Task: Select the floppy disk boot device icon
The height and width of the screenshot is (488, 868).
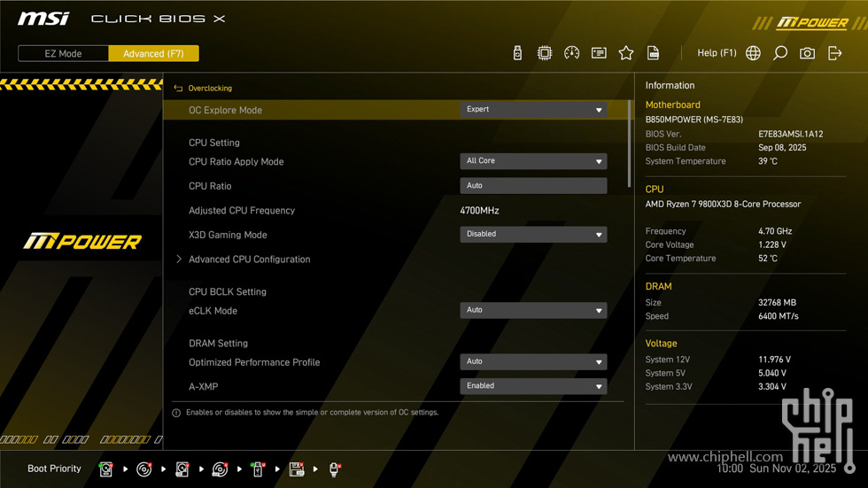Action: tap(297, 469)
